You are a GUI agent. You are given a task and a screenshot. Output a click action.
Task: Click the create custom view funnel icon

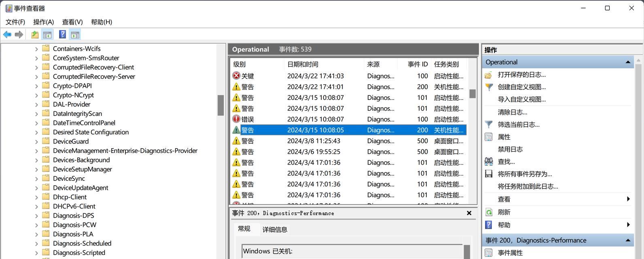[489, 87]
